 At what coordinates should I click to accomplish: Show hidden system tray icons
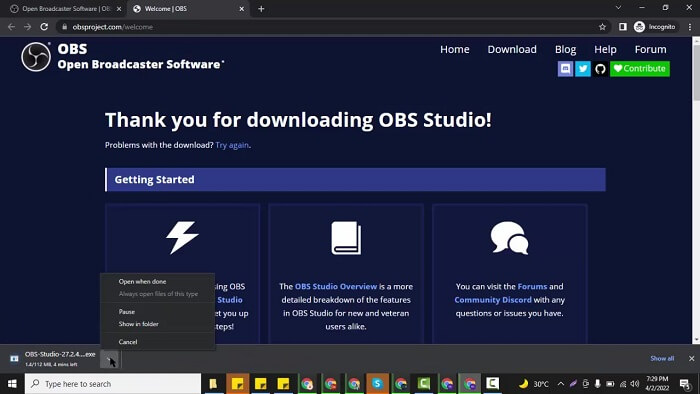[561, 384]
